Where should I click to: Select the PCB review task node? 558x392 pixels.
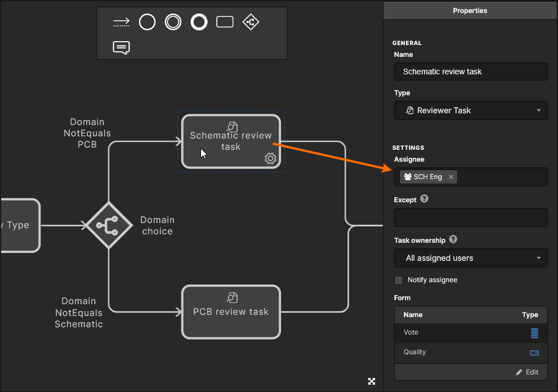click(231, 312)
